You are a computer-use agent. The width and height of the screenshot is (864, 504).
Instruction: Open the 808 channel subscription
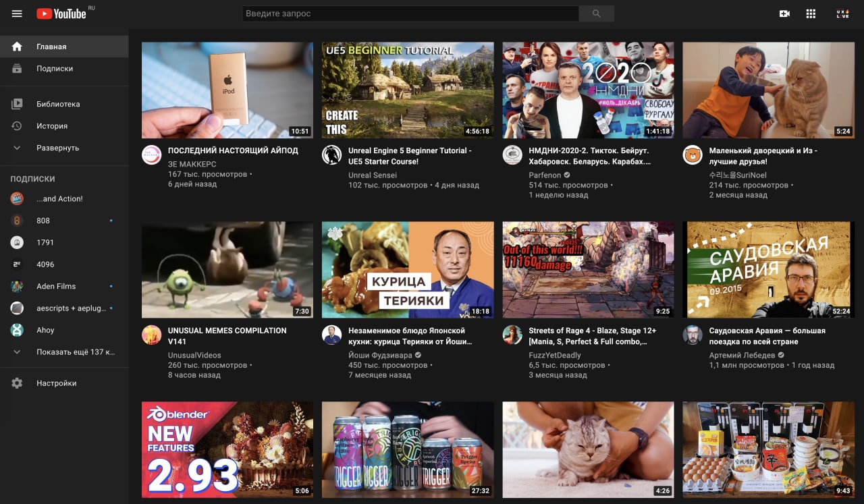pyautogui.click(x=64, y=221)
